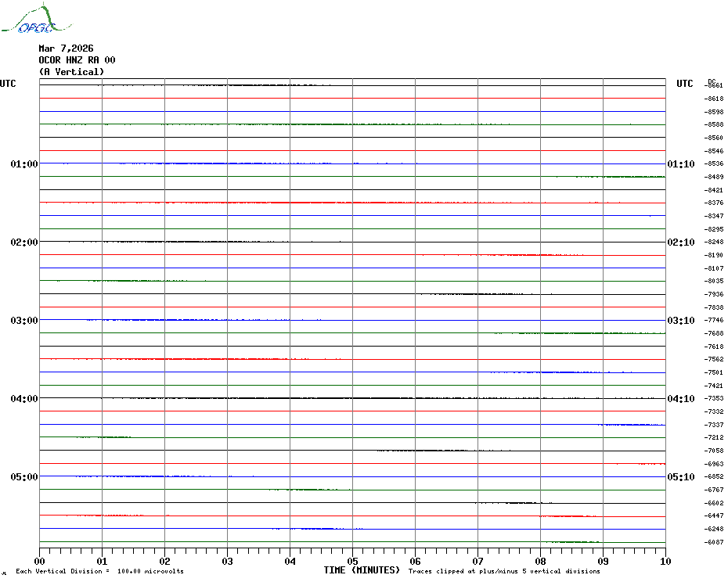
Task: Select the DC offset value -6087
Action: 714,542
